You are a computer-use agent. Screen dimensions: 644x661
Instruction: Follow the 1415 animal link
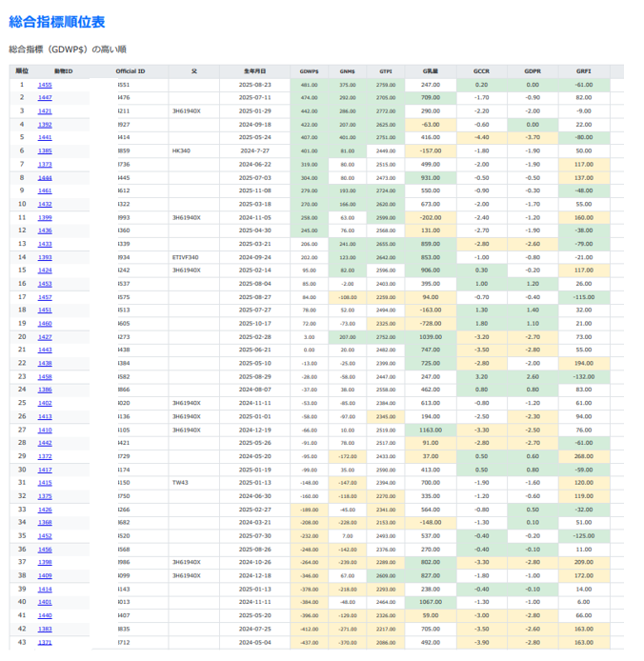(45, 483)
